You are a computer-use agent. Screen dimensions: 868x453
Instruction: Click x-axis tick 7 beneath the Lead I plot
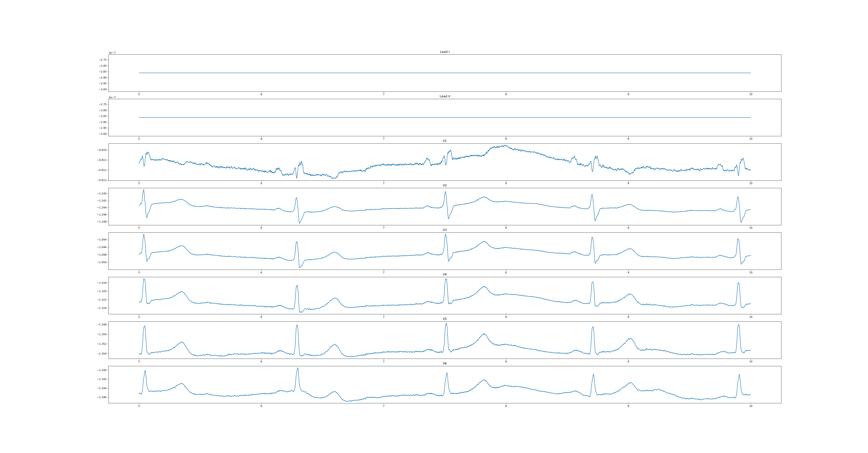[x=384, y=94]
